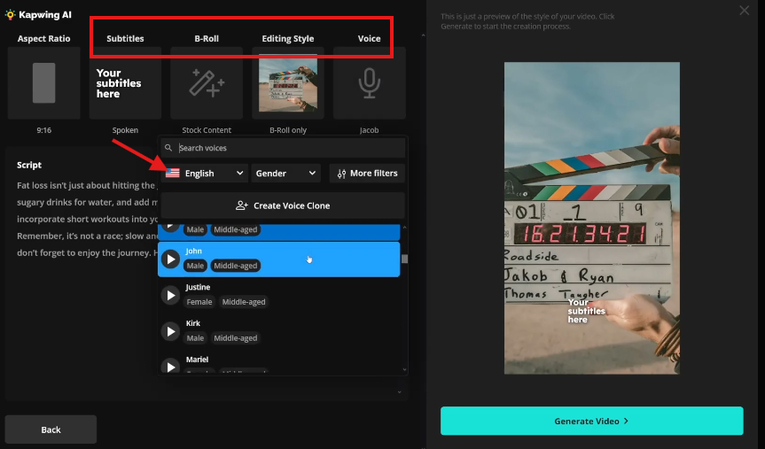Viewport: 765px width, 449px height.
Task: Click the script panel scroll-down arrow
Action: click(400, 392)
